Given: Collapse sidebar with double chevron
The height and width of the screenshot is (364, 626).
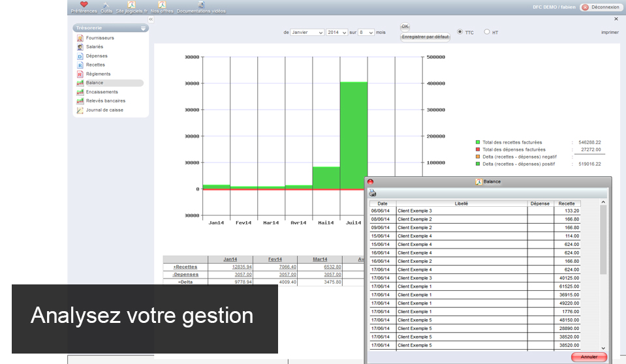Looking at the screenshot, I should [151, 19].
